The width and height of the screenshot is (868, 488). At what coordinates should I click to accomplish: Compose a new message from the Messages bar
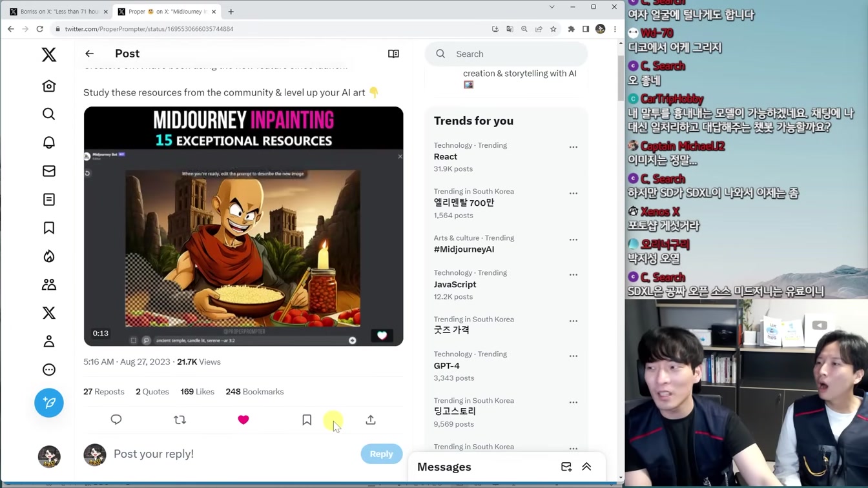coord(566,467)
